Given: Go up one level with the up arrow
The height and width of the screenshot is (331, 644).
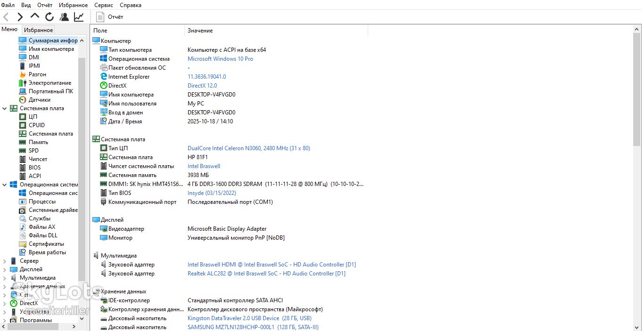Looking at the screenshot, I should point(34,16).
